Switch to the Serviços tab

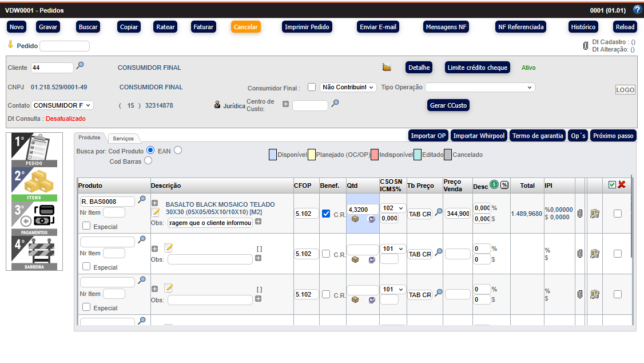[x=123, y=139]
